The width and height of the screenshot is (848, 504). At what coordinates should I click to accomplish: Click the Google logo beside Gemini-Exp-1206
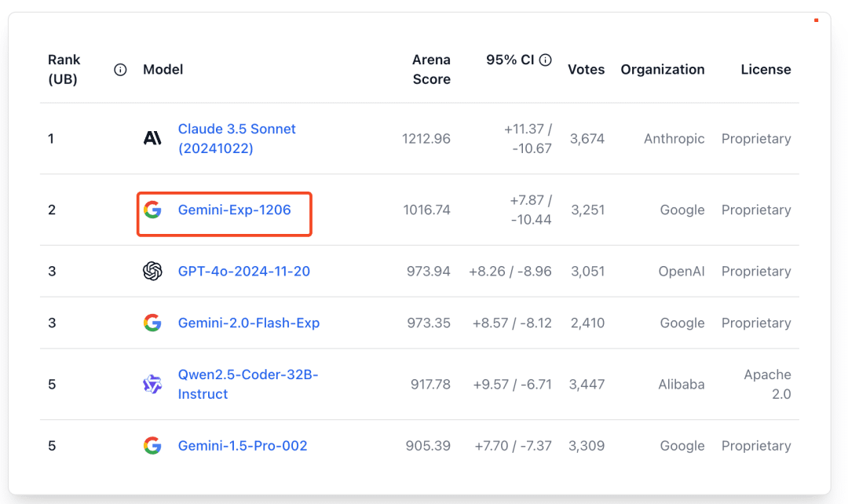pos(152,210)
